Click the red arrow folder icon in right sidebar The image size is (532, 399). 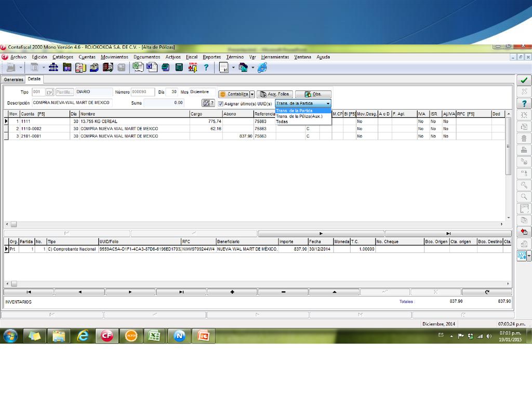(x=524, y=232)
